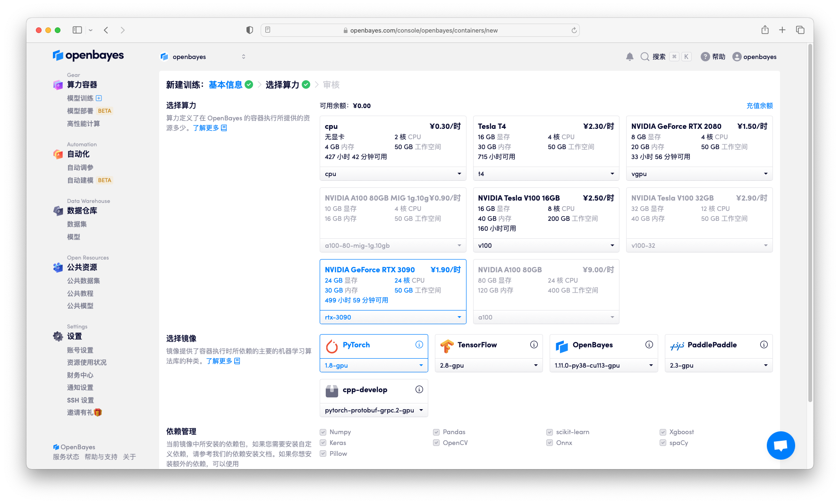Click the TensorFlow image info icon
The width and height of the screenshot is (840, 504).
tap(534, 344)
